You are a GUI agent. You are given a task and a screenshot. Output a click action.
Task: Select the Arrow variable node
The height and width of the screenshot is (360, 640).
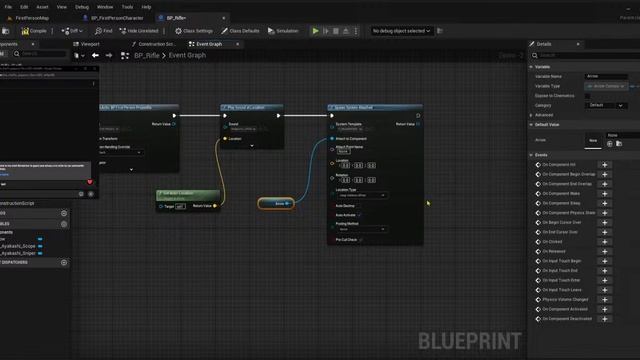(276, 203)
